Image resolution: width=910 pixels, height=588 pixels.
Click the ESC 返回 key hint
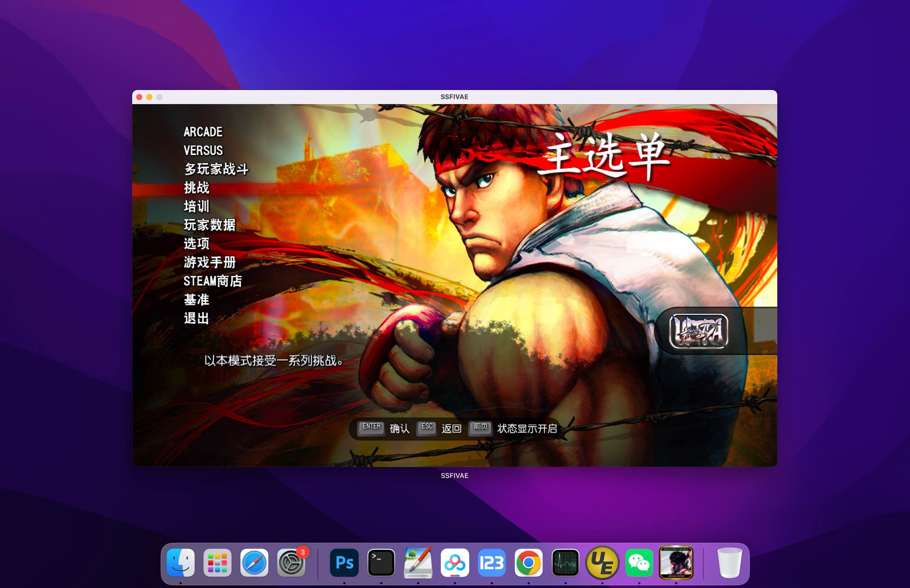439,429
